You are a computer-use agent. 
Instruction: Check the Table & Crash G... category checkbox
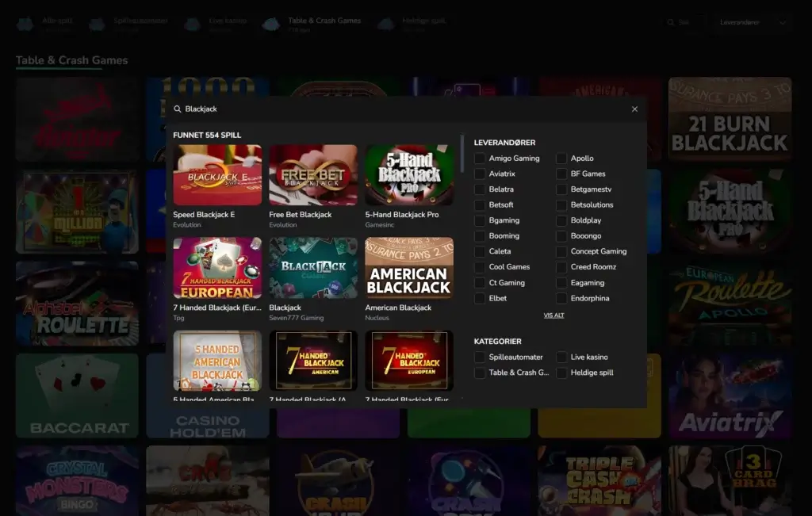(480, 373)
